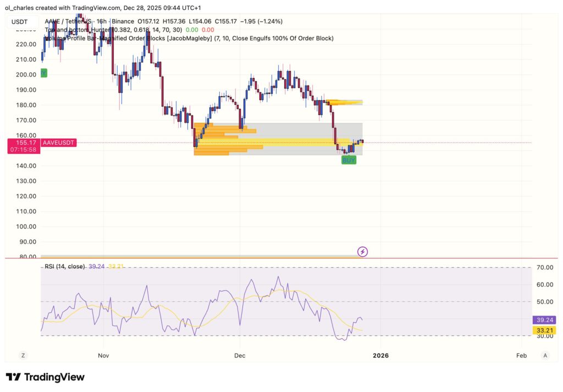Click the red horizontal line near 80.00

point(275,258)
